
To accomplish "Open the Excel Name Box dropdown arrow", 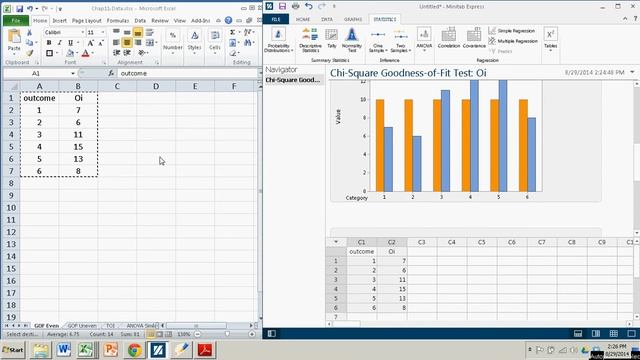I will [x=73, y=73].
